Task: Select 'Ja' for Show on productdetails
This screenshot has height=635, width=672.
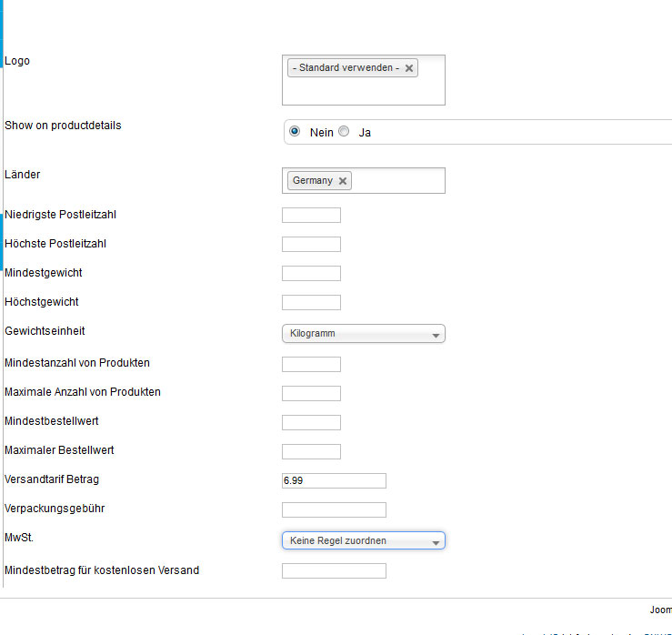Action: click(x=344, y=131)
